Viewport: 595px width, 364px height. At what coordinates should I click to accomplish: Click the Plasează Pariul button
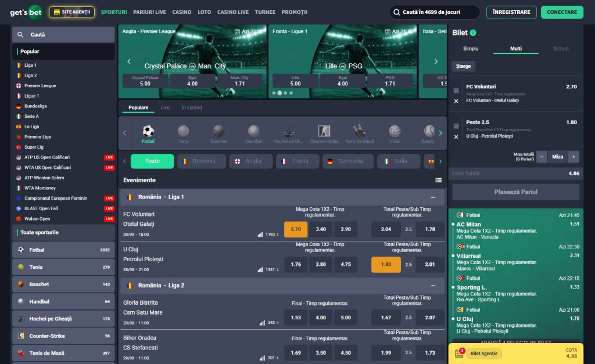pos(516,192)
